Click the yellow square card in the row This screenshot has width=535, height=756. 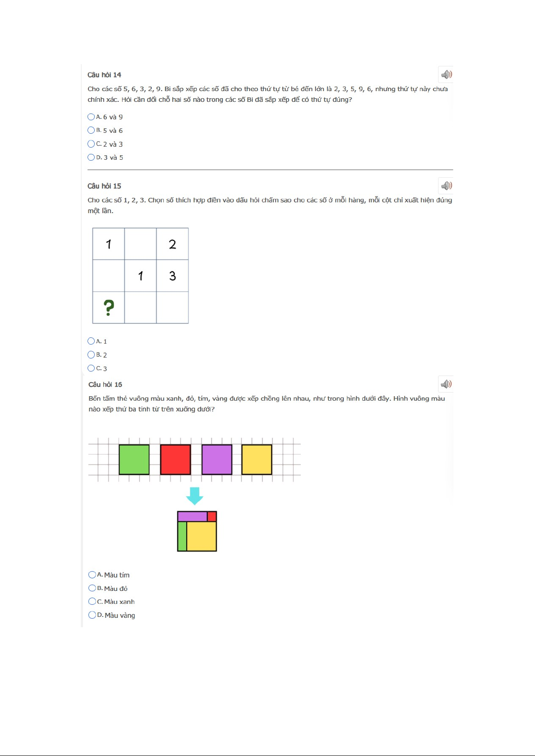click(257, 459)
